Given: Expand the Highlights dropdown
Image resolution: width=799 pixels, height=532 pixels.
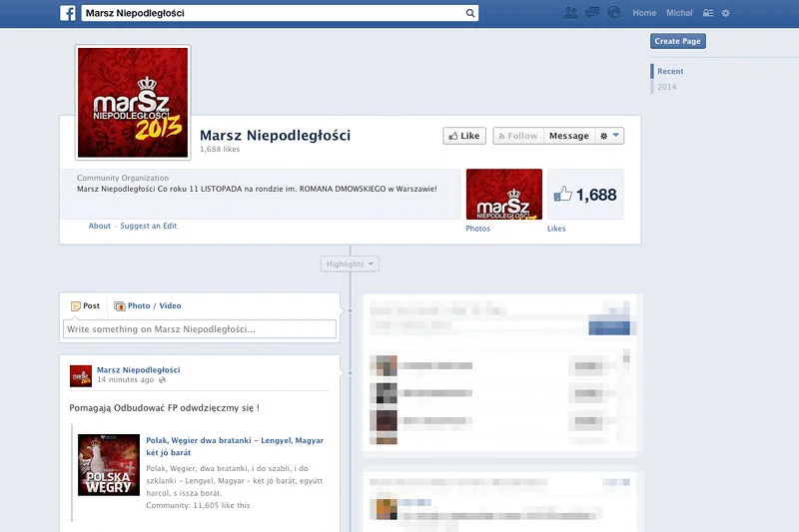Looking at the screenshot, I should [x=350, y=264].
